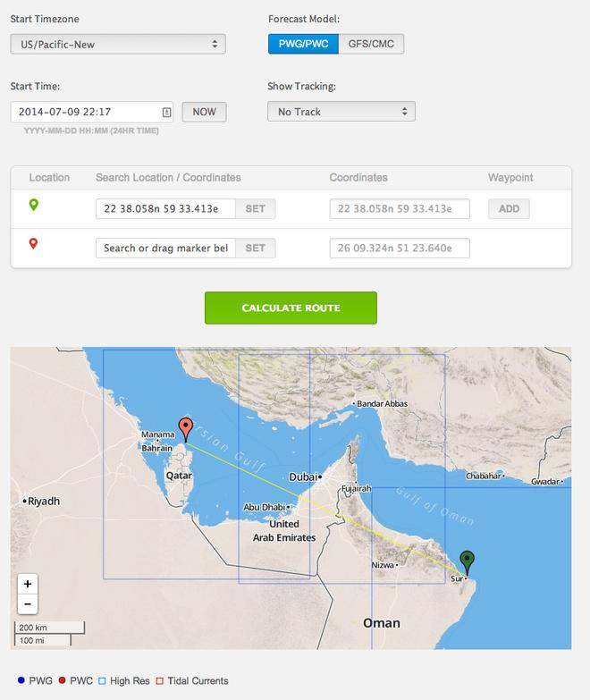Open the calendar picker icon in Start Time
590x700 pixels.
(x=166, y=112)
